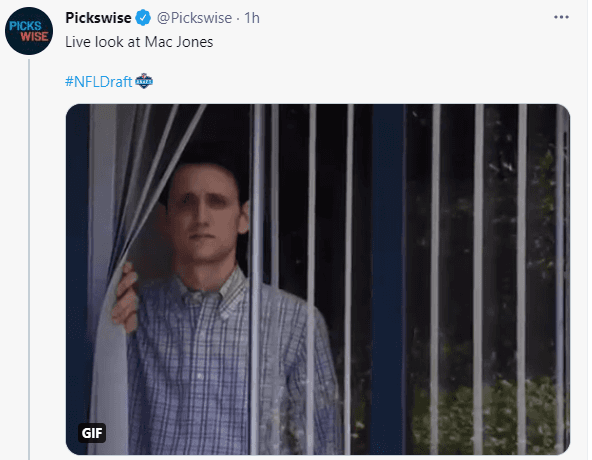592x460 pixels.
Task: Click the blue verified checkmark badge
Action: [143, 18]
